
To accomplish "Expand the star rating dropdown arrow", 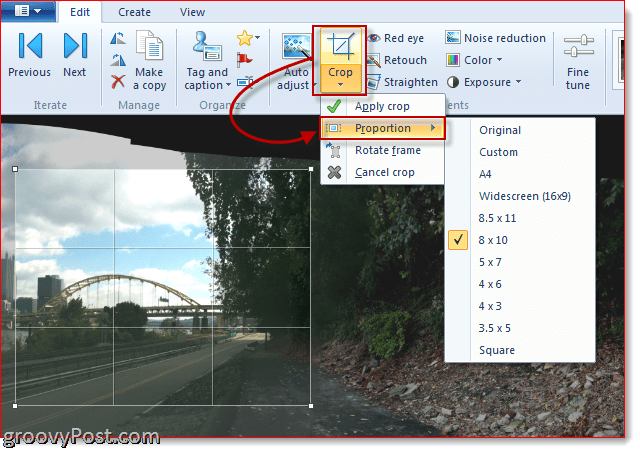I will [x=258, y=38].
